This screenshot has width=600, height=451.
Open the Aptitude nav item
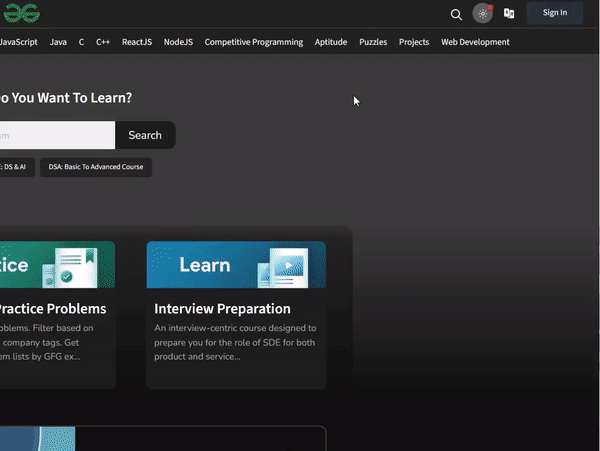pyautogui.click(x=331, y=42)
